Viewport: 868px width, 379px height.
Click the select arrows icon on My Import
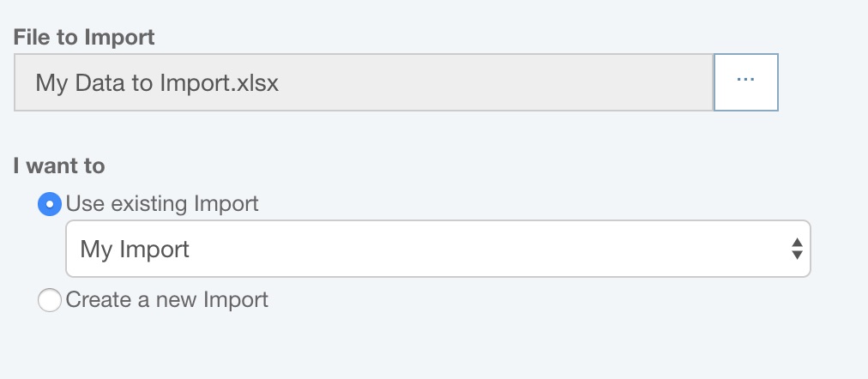(797, 250)
